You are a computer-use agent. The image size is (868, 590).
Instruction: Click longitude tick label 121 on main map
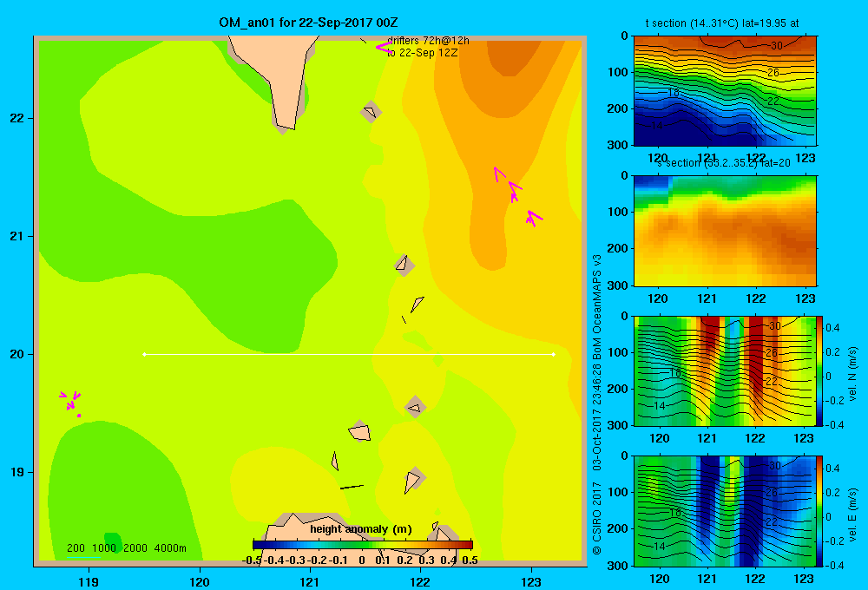(x=310, y=582)
